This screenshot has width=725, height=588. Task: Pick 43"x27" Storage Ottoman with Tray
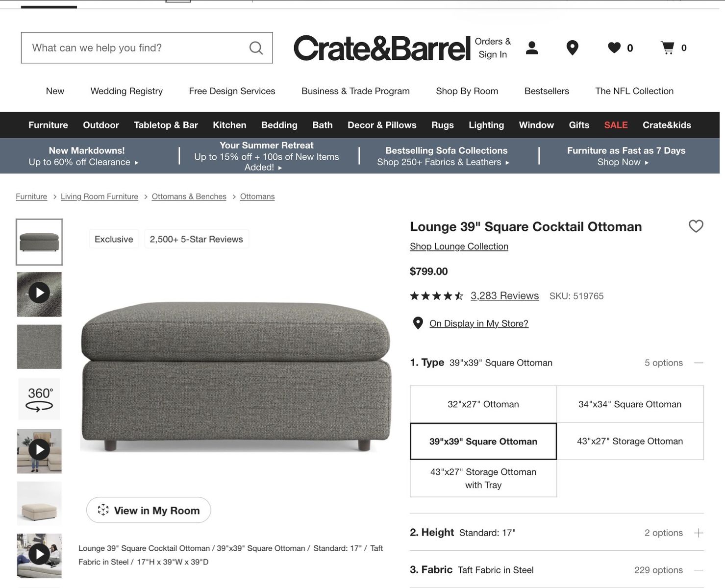[x=483, y=478]
